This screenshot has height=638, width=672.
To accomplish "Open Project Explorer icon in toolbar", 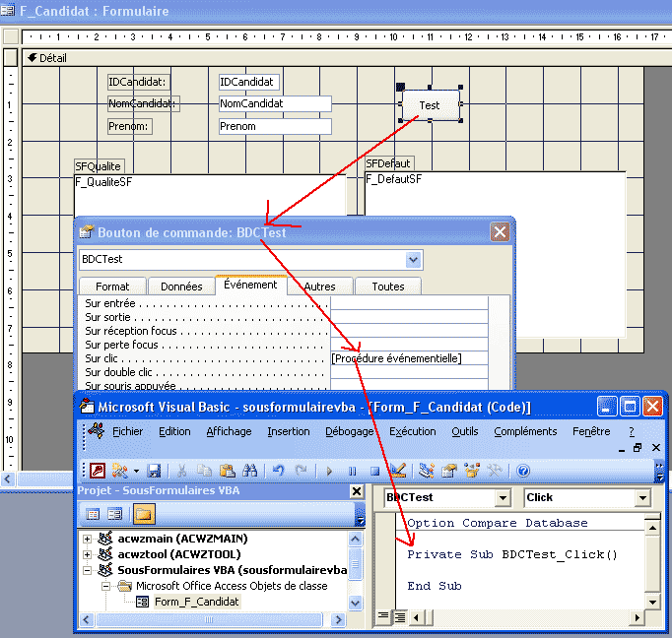I will 427,471.
